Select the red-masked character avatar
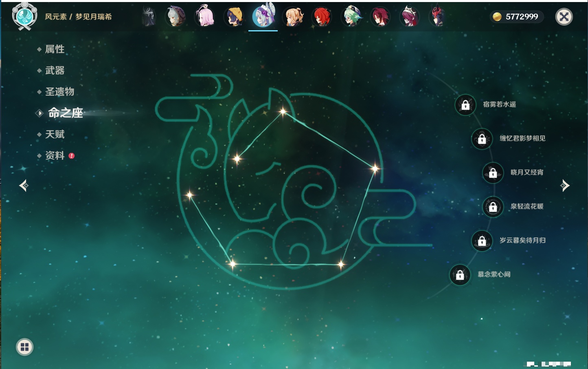The width and height of the screenshot is (588, 369). (x=438, y=17)
